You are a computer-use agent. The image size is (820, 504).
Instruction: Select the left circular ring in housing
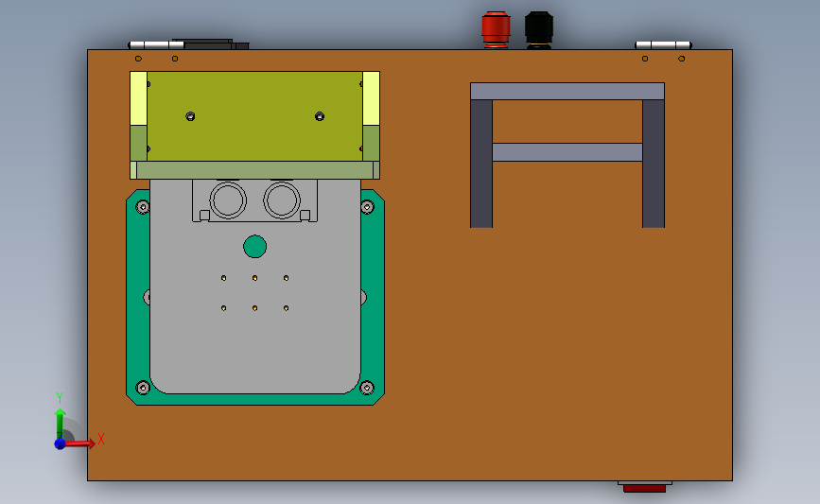click(x=228, y=200)
